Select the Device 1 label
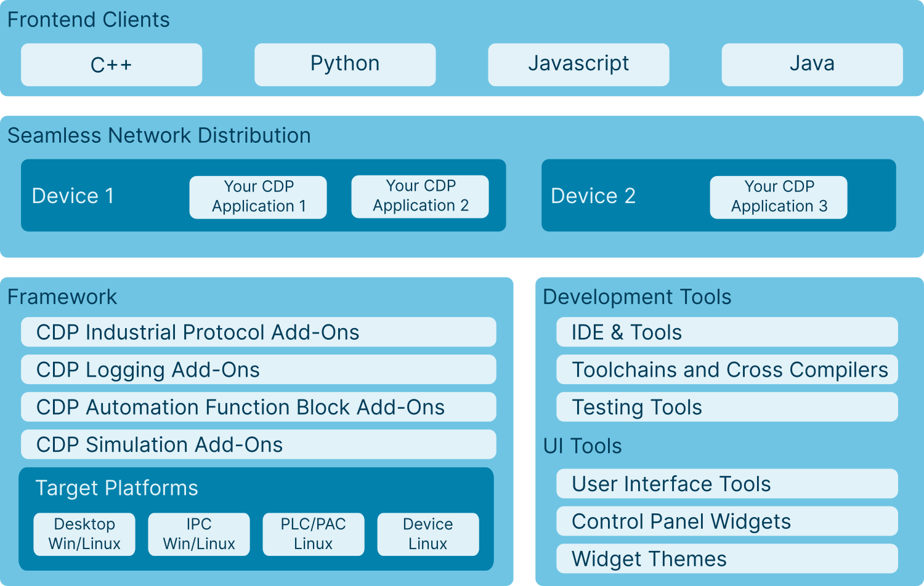The image size is (924, 586). coord(73,196)
